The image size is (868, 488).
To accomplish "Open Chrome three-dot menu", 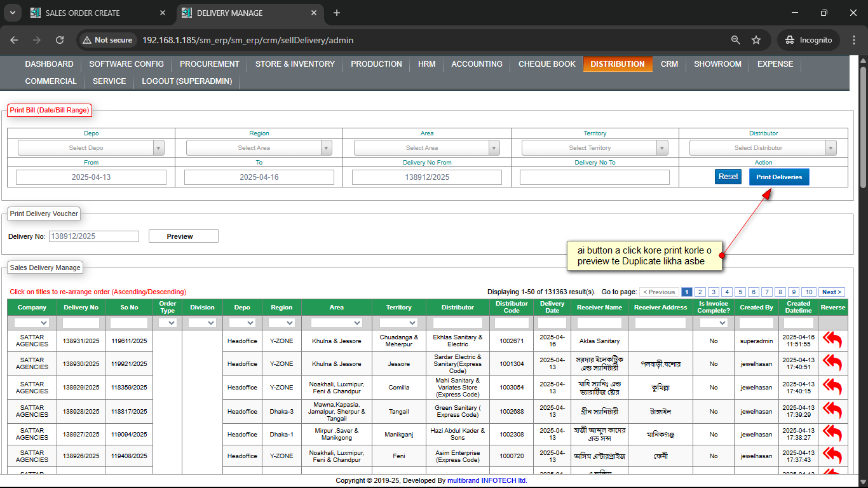I will 853,40.
